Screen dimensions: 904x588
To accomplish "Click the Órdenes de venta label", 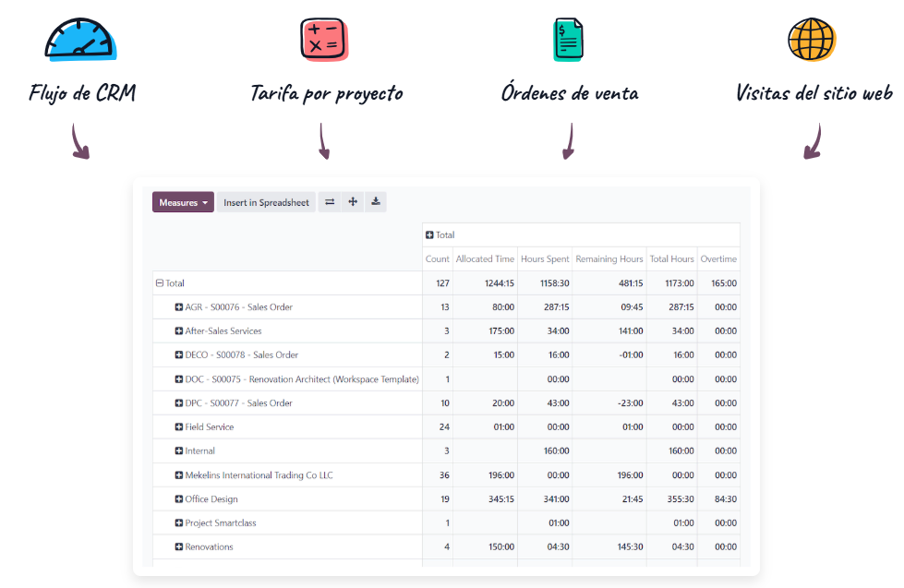I will click(x=570, y=93).
